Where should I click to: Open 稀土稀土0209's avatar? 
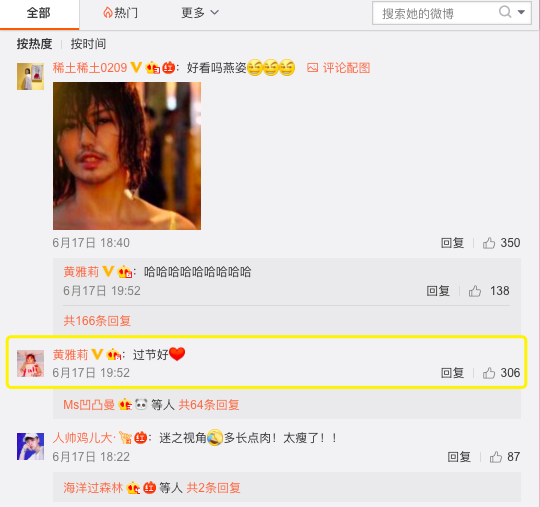[30, 76]
